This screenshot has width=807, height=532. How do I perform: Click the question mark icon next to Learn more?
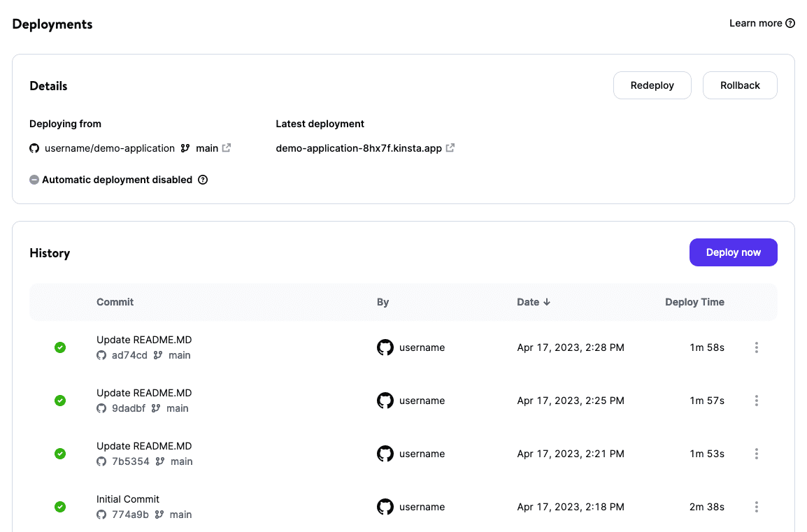(x=791, y=23)
